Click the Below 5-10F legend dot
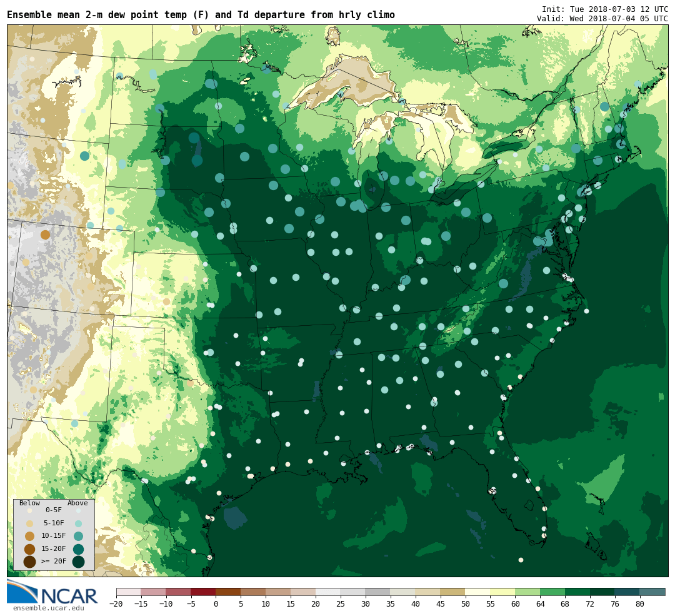Screen dimensions: 675x616 [x=30, y=523]
